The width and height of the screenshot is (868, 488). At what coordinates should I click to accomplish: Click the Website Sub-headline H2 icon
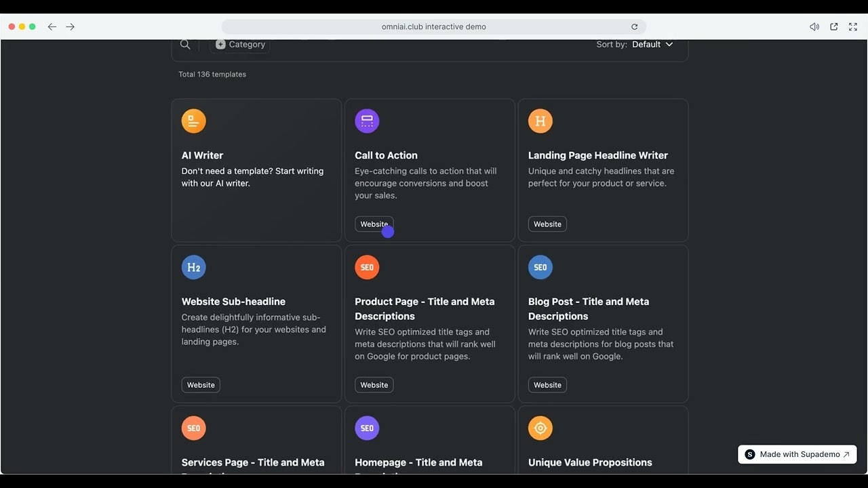coord(194,267)
